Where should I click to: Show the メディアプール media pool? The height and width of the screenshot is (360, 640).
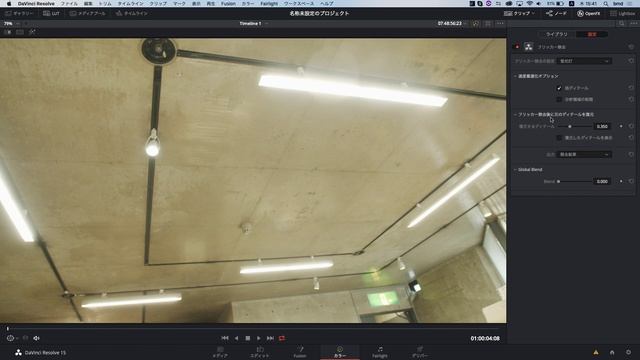click(x=87, y=13)
